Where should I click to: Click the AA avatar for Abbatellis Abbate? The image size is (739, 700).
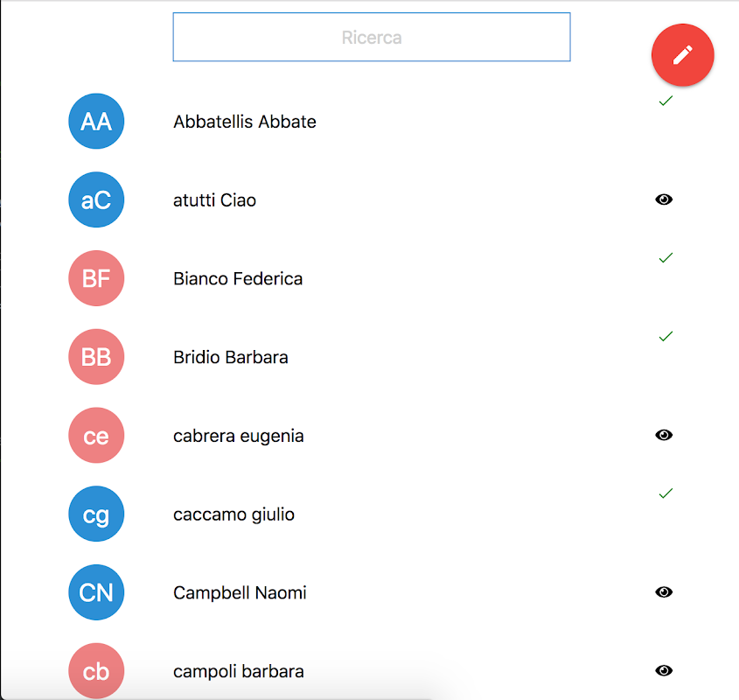[96, 122]
